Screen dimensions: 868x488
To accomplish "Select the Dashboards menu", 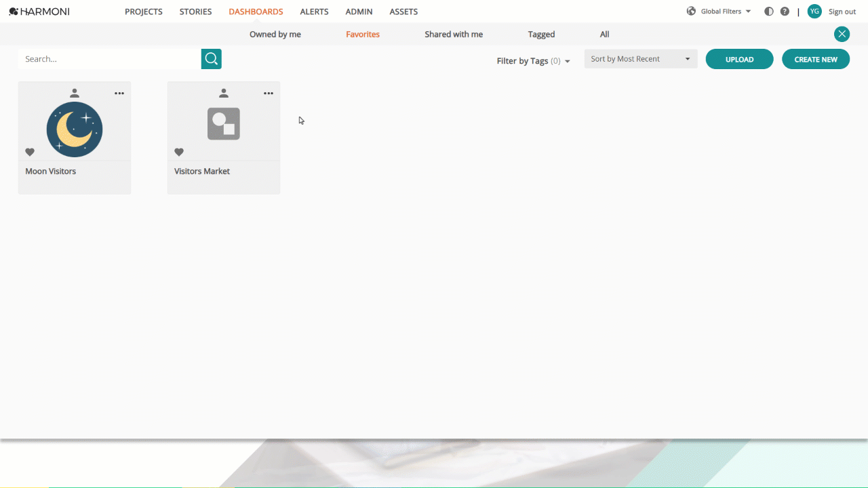I will [256, 12].
